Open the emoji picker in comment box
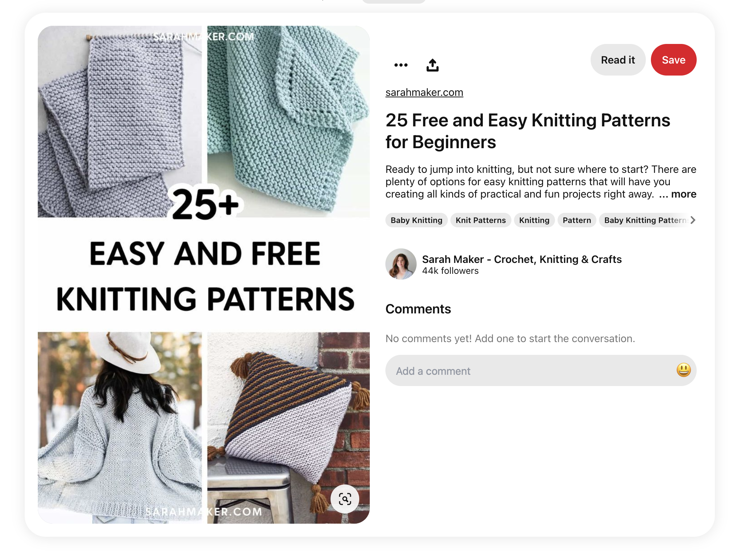733x560 pixels. [x=683, y=370]
